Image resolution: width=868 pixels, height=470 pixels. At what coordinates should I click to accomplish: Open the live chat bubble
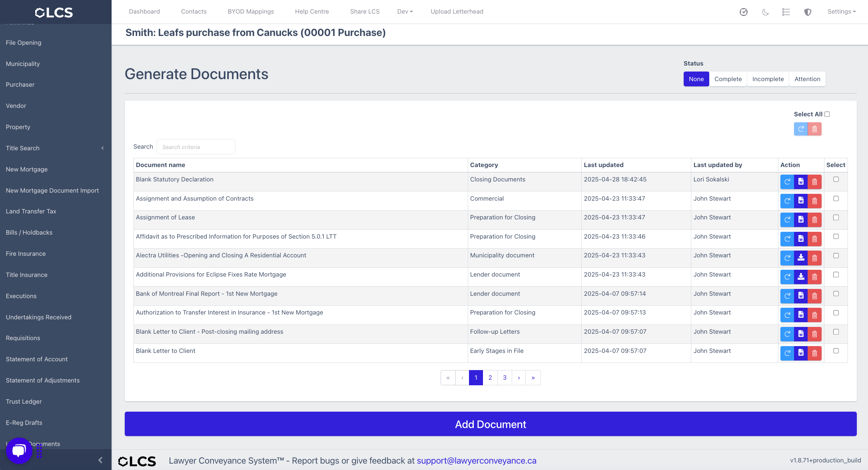pyautogui.click(x=19, y=451)
